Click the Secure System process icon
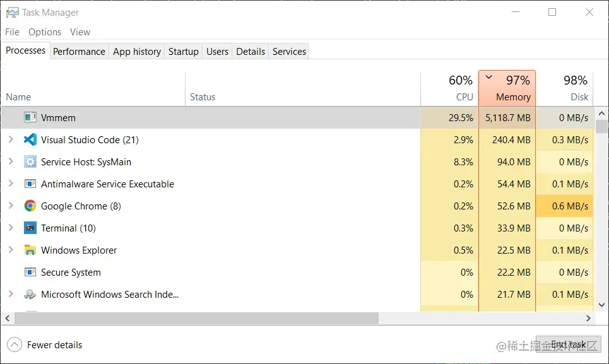Image resolution: width=609 pixels, height=364 pixels. 30,272
